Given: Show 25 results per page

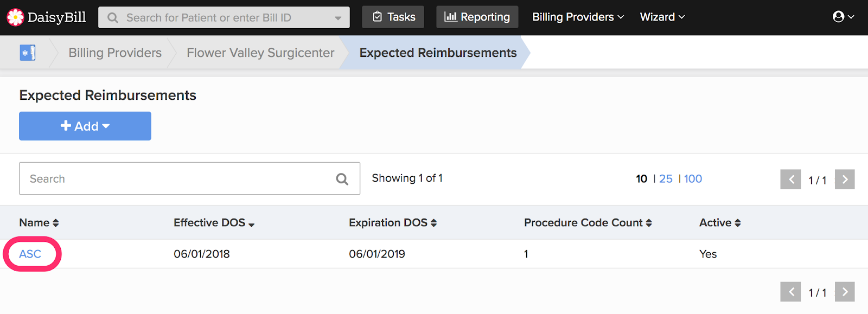Looking at the screenshot, I should pos(666,179).
